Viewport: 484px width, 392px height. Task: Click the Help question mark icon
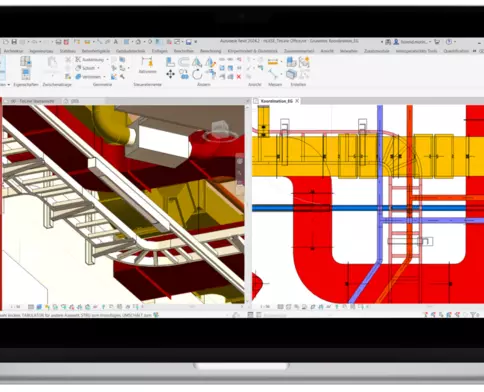[449, 42]
